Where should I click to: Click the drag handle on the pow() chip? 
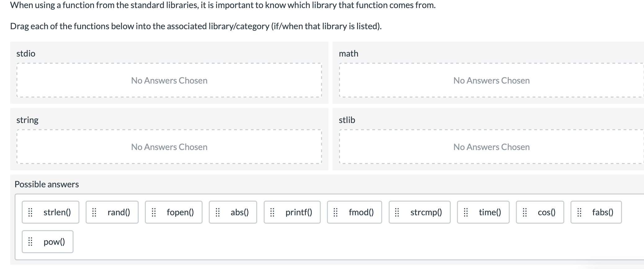click(x=30, y=242)
